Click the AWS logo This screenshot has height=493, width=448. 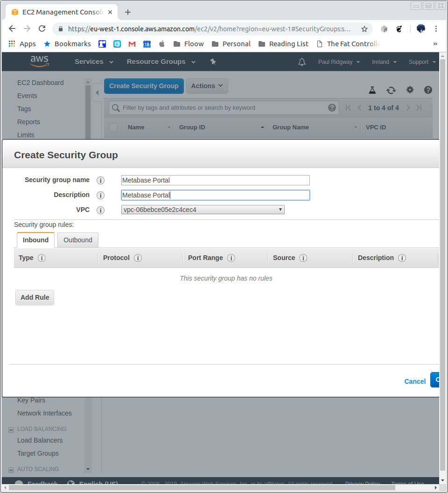click(39, 61)
